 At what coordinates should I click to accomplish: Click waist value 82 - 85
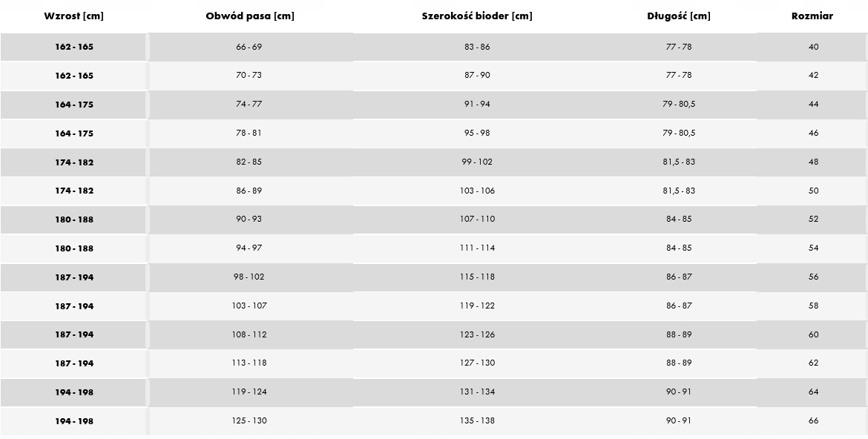(249, 162)
